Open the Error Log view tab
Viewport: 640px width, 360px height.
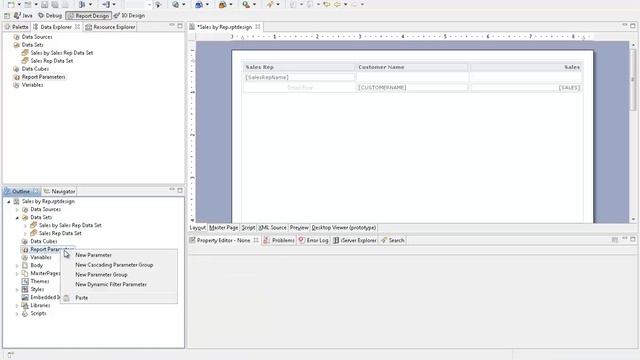313,240
